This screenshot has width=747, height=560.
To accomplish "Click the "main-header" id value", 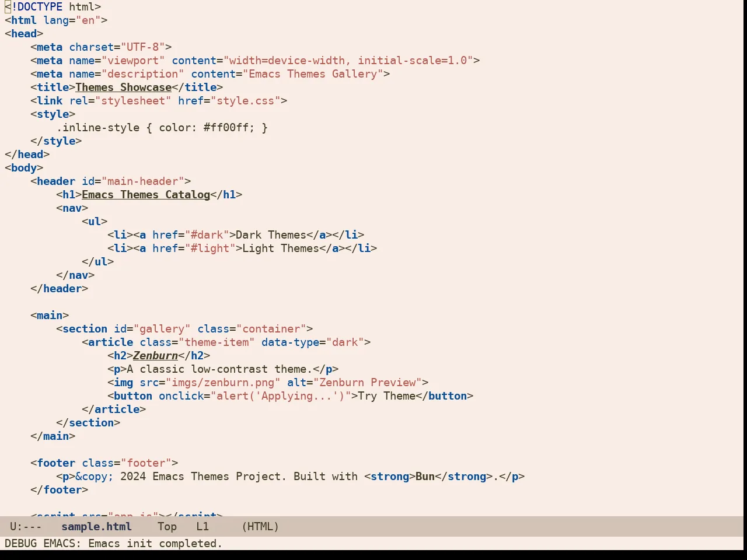I will coord(143,181).
